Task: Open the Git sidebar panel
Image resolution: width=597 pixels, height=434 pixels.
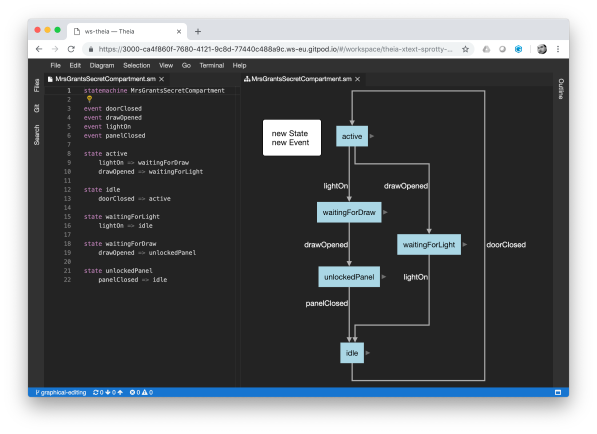Action: click(37, 108)
